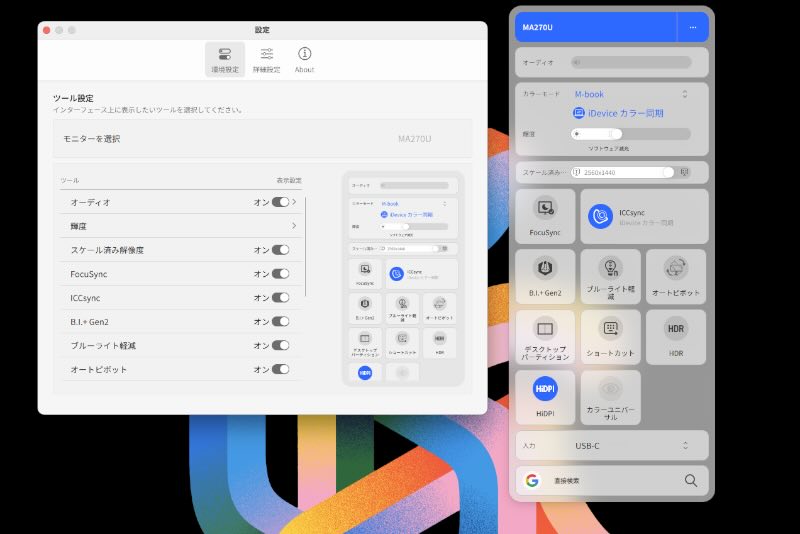The width and height of the screenshot is (800, 534).
Task: Click the ショートカット keyboard icon tile
Action: pos(610,337)
